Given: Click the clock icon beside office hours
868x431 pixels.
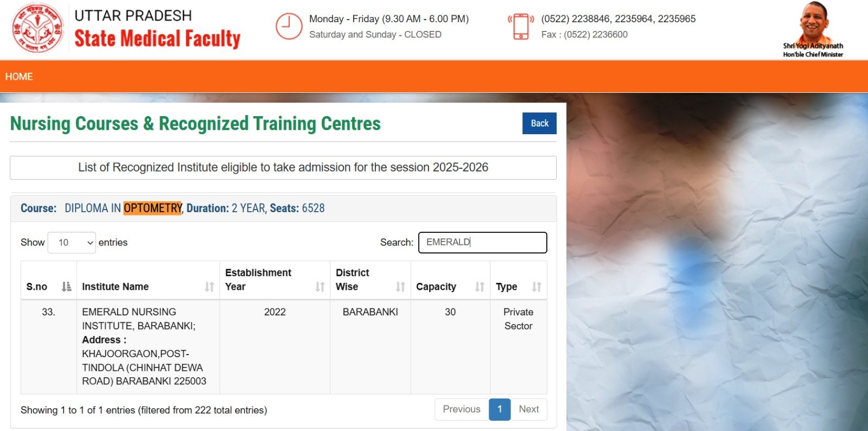Looking at the screenshot, I should coord(289,26).
